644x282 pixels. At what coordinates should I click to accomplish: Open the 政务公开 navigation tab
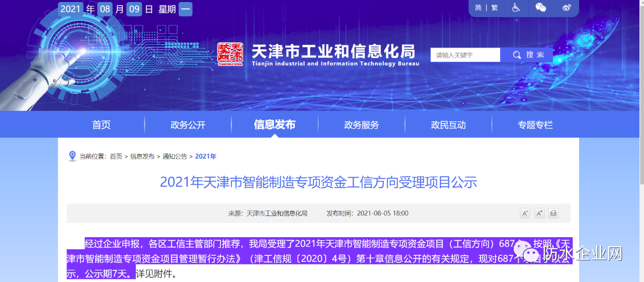[x=188, y=125]
